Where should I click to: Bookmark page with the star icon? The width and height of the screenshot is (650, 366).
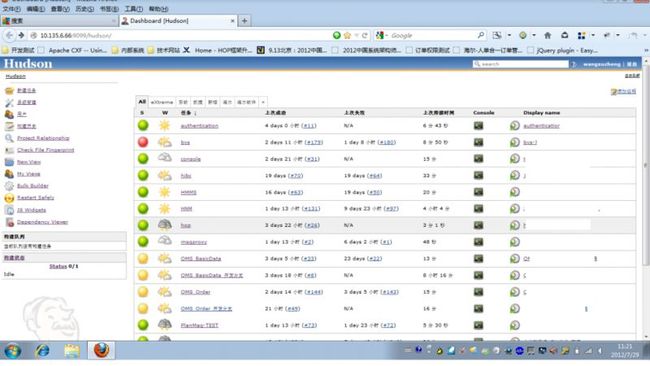[x=347, y=36]
